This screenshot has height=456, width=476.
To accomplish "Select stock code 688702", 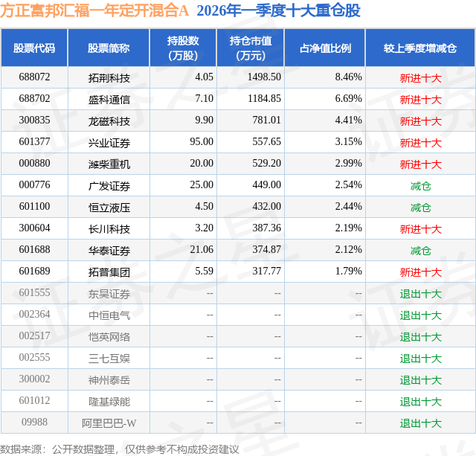I will [x=34, y=99].
